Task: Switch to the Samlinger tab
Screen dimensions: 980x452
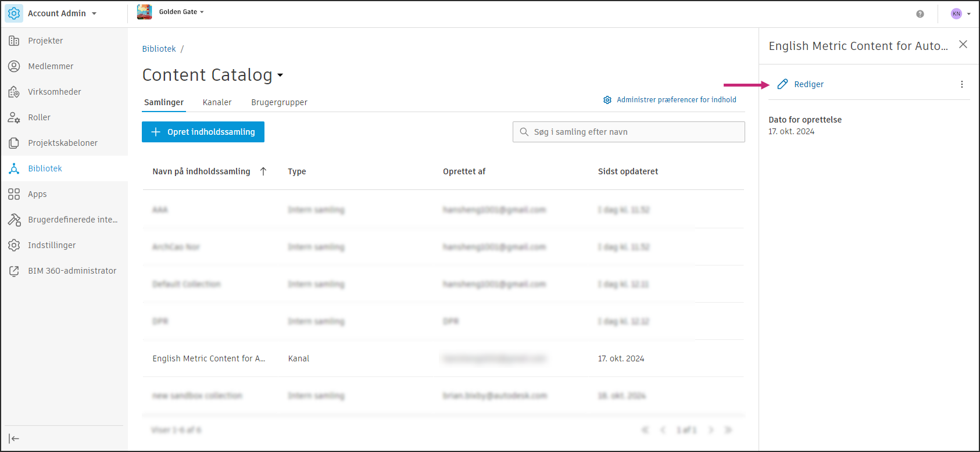Action: click(164, 102)
